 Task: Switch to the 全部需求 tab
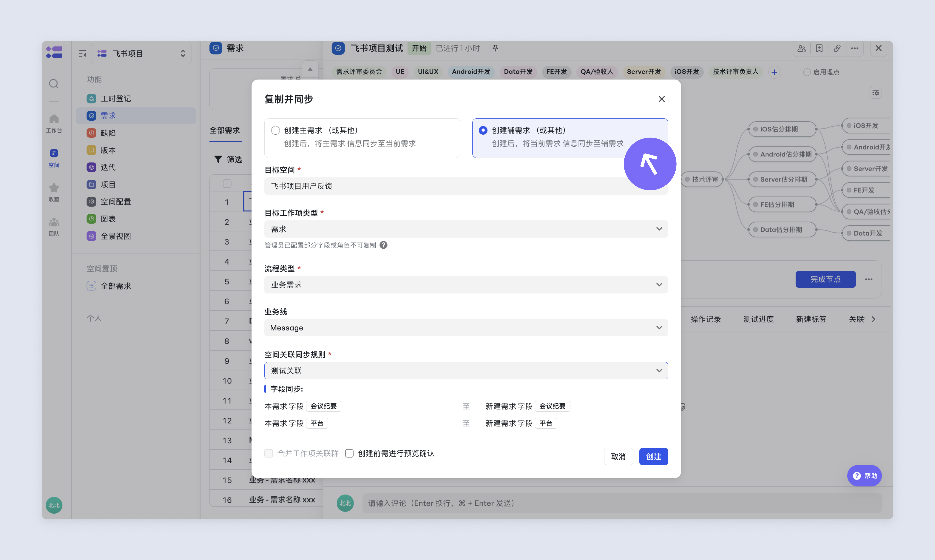[225, 131]
